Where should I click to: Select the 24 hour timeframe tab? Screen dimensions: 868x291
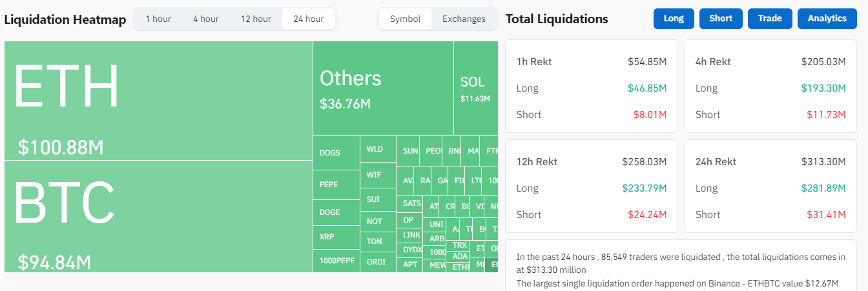click(x=308, y=19)
